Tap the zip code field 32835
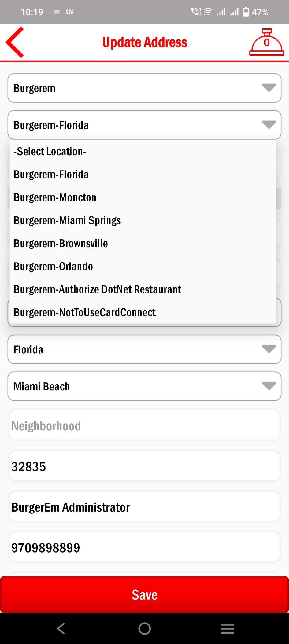This screenshot has width=289, height=644. coord(144,466)
